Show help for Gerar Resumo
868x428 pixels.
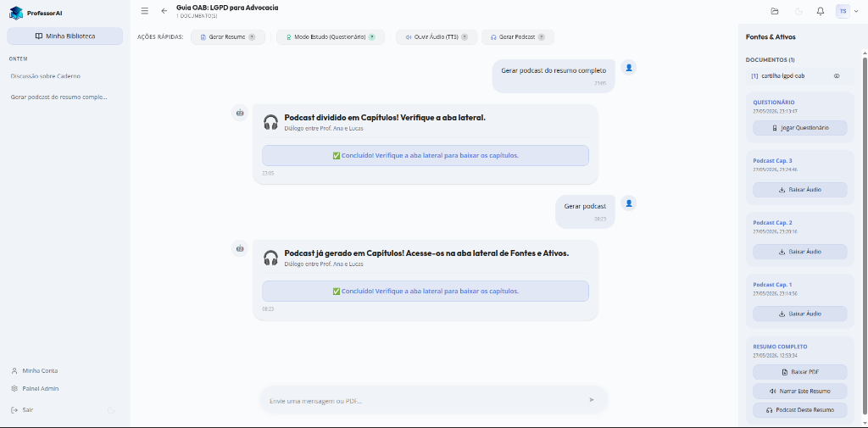252,37
